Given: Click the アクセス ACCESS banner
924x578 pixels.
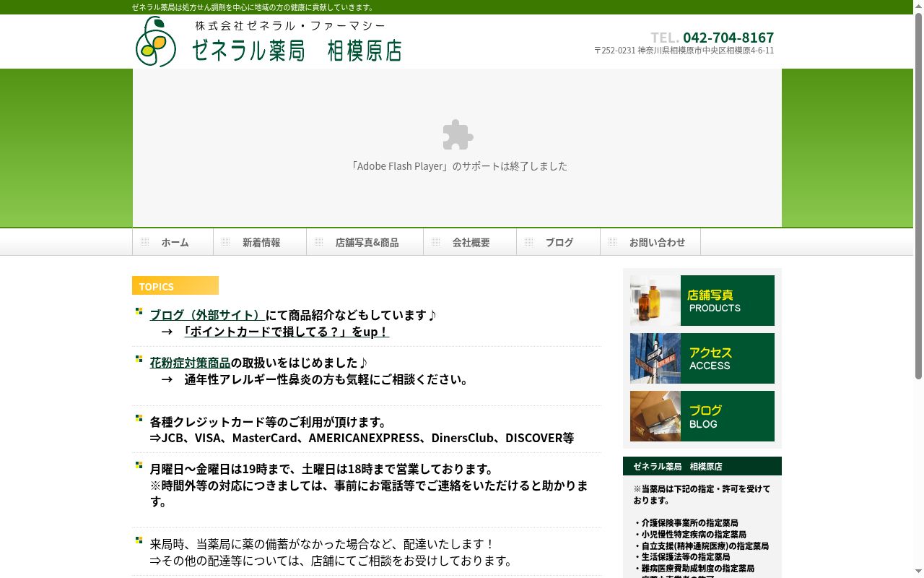Looking at the screenshot, I should point(702,358).
